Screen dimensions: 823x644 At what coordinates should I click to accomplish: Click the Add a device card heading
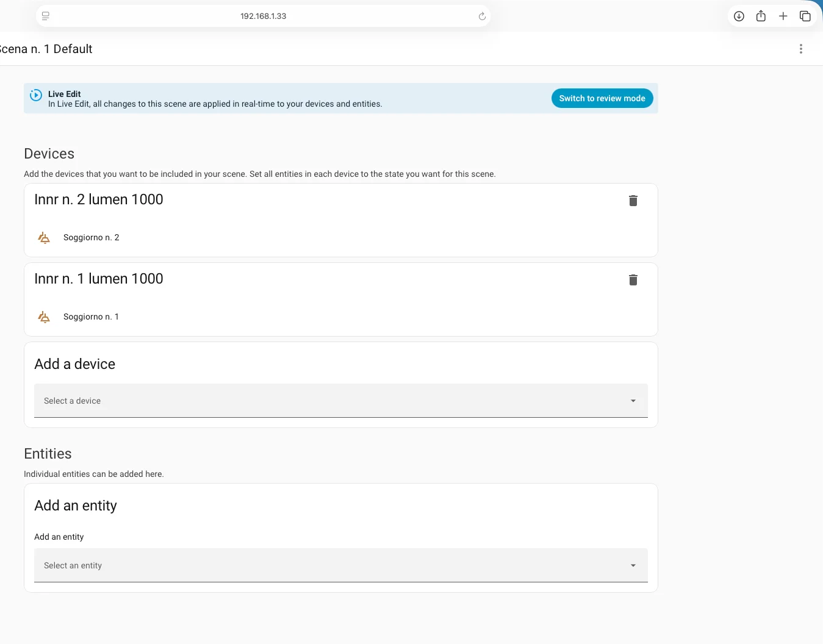click(x=75, y=364)
